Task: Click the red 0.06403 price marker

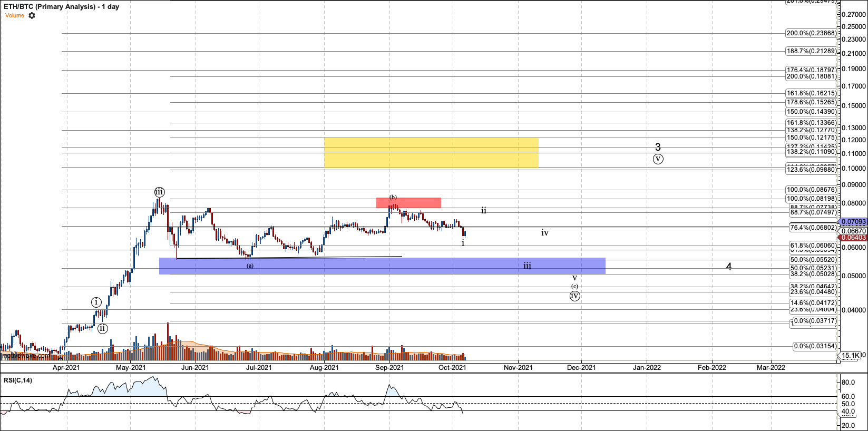Action: tap(852, 238)
